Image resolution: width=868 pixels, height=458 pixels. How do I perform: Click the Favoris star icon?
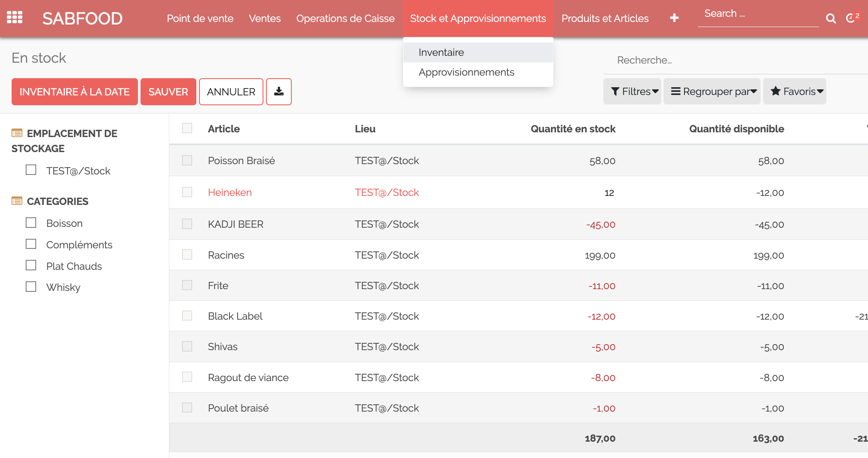coord(775,91)
